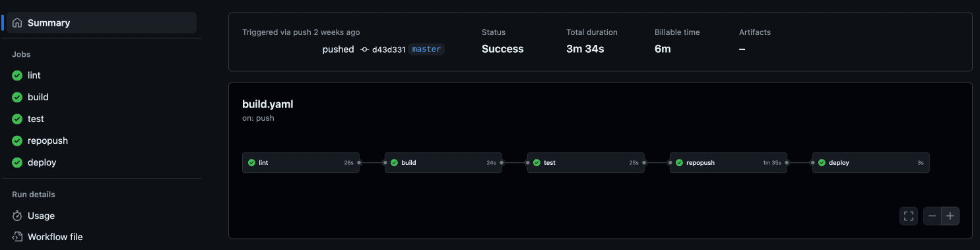980x250 pixels.
Task: Click the fullscreen icon in workflow graph
Action: click(909, 216)
